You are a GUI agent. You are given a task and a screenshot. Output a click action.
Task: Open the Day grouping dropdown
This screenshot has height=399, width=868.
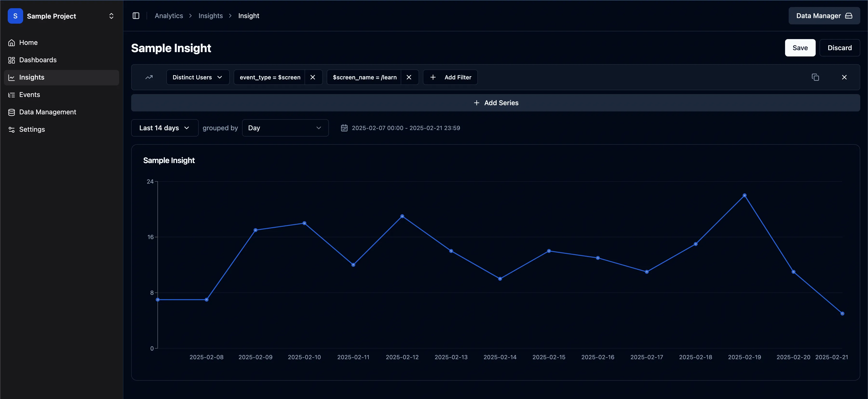285,128
